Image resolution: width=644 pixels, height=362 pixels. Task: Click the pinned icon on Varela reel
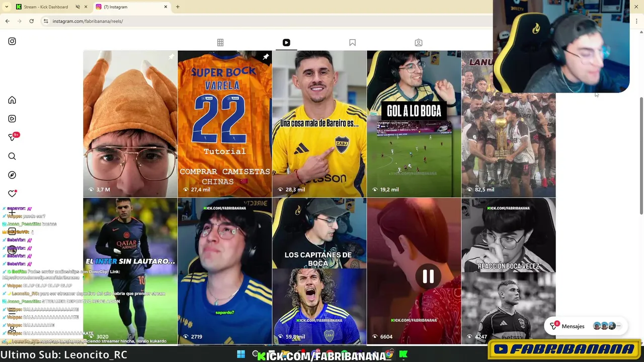point(266,57)
